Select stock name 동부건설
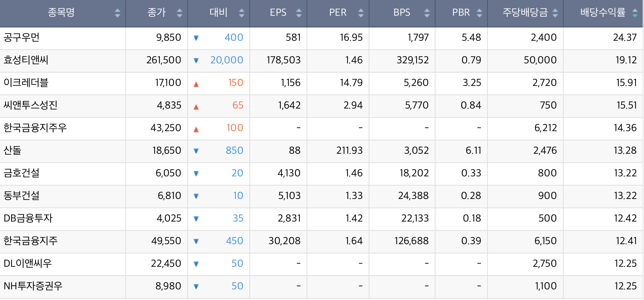This screenshot has height=300, width=644. tap(21, 196)
